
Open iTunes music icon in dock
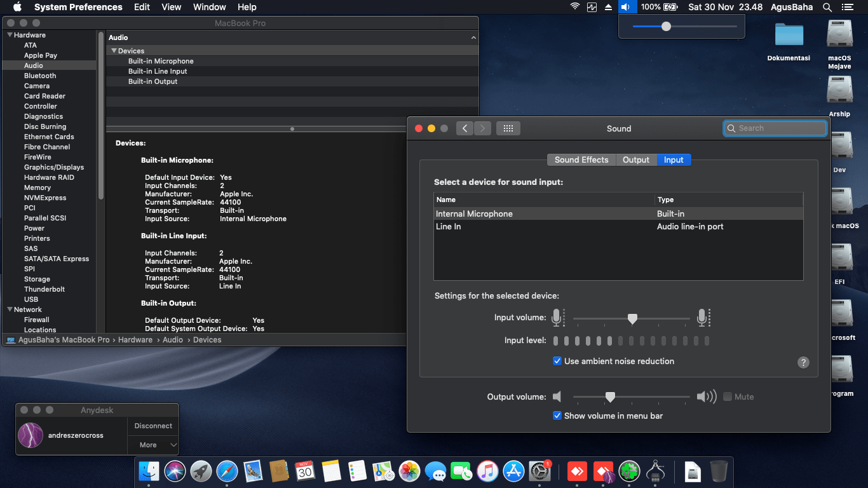click(x=487, y=471)
